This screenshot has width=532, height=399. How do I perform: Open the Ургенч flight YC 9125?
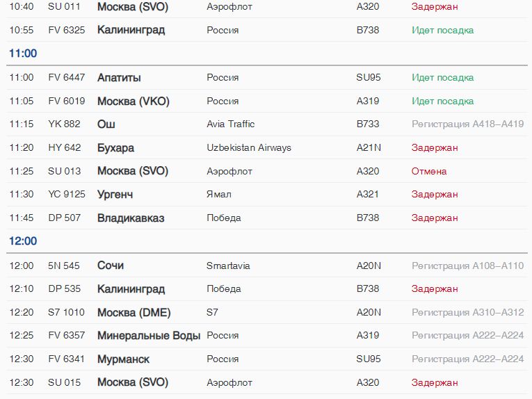click(115, 195)
